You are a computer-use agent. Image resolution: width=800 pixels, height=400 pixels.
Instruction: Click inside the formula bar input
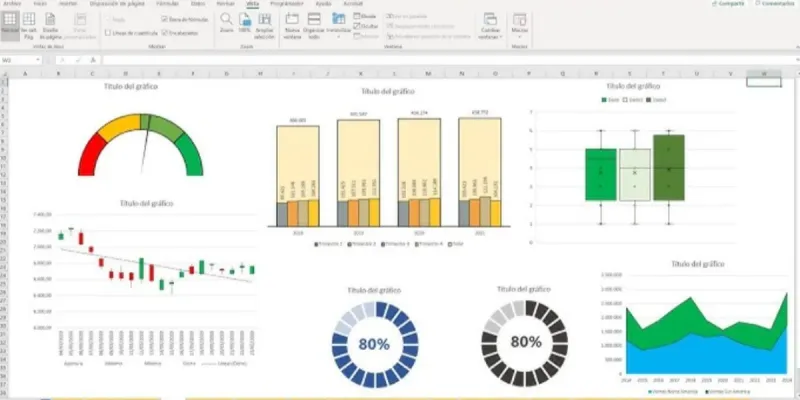click(x=400, y=60)
